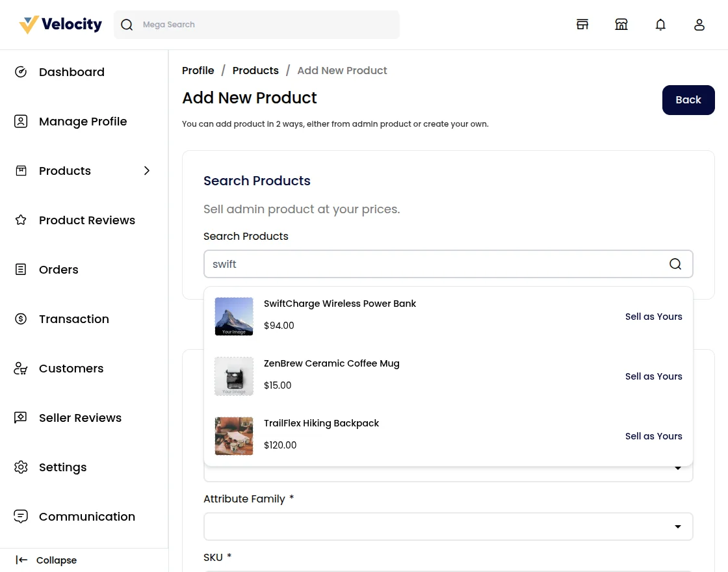Open Orders from the sidebar
This screenshot has height=572, width=728.
[58, 270]
